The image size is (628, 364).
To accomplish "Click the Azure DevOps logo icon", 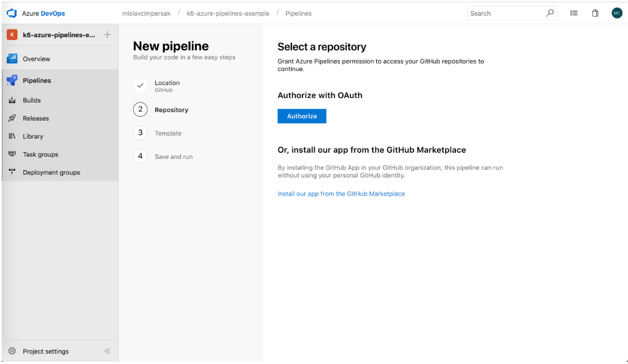I will 12,13.
